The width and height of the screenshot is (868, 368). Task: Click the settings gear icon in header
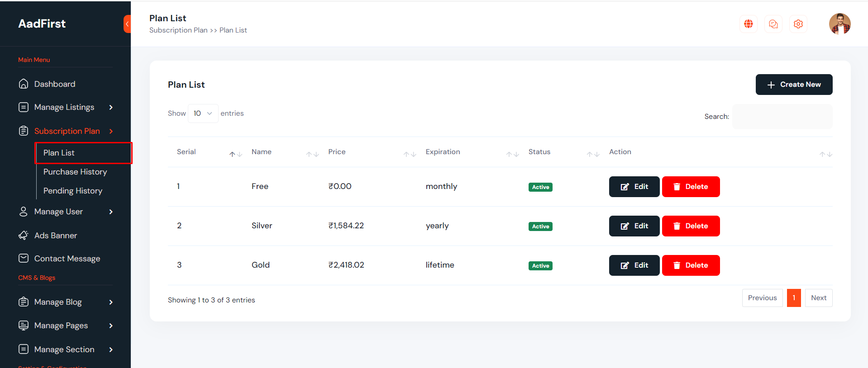pos(798,24)
